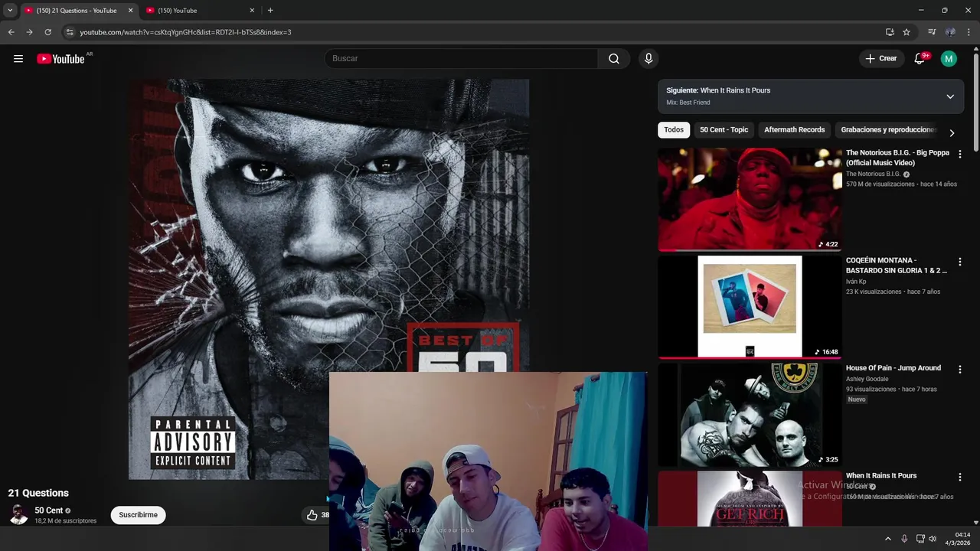Show more filter chips with the right arrow
Screen dimensions: 980x551
[x=952, y=132]
